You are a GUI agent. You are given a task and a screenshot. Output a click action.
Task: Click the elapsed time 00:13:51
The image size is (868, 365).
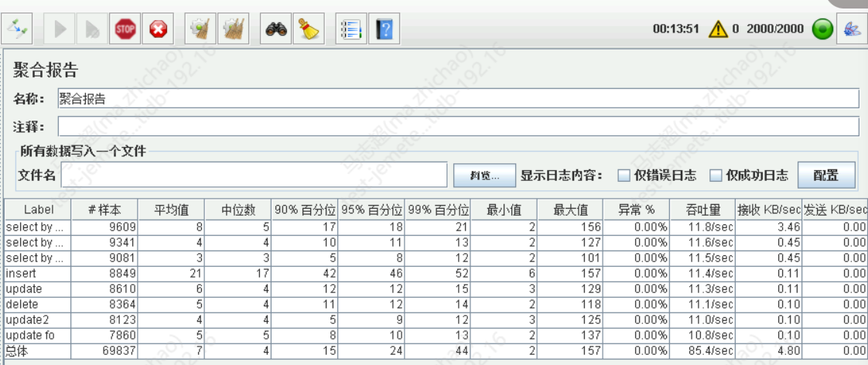pyautogui.click(x=676, y=29)
